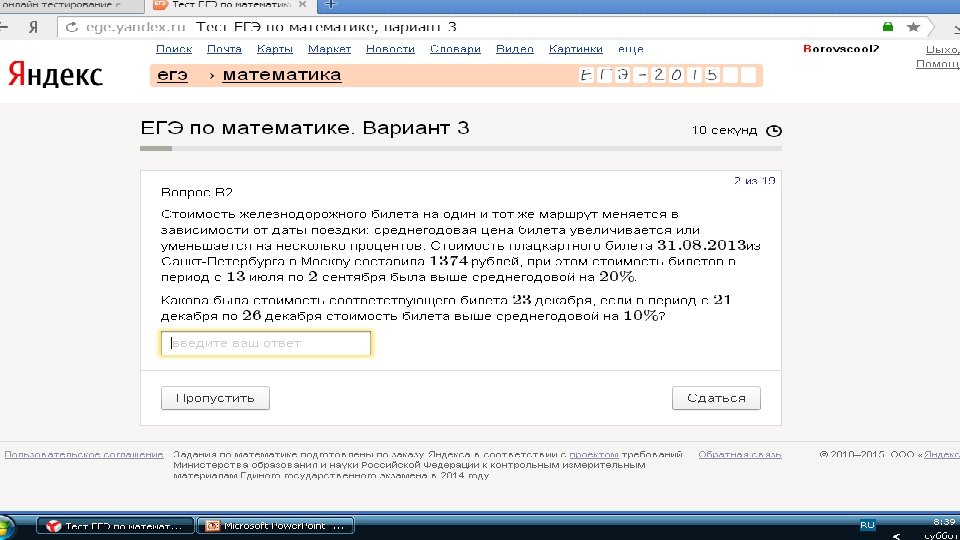Viewport: 960px width, 540px height.
Task: Open the Картинки link
Action: pos(576,49)
